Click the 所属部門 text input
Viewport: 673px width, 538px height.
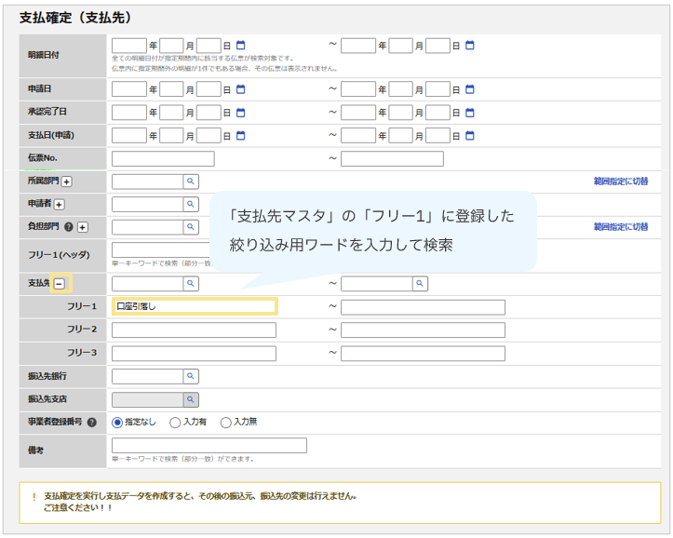coord(148,181)
